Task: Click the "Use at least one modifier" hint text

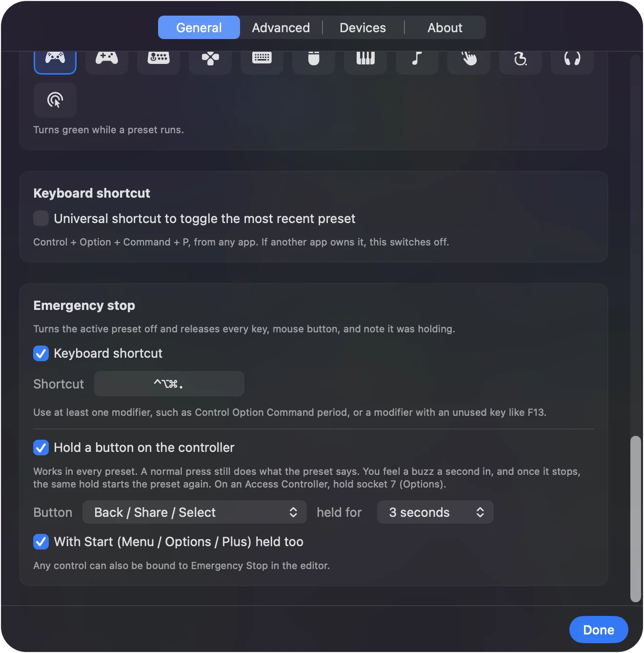Action: tap(290, 412)
